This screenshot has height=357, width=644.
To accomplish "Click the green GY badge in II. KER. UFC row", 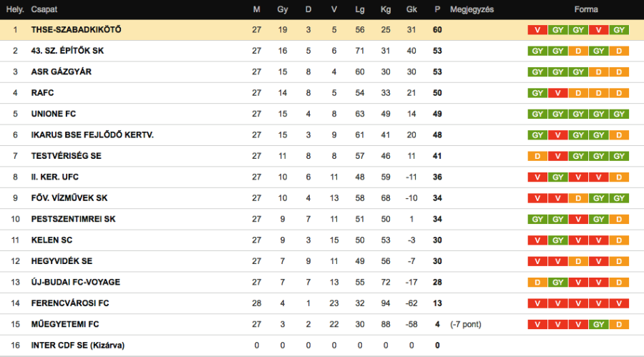I will pyautogui.click(x=557, y=177).
